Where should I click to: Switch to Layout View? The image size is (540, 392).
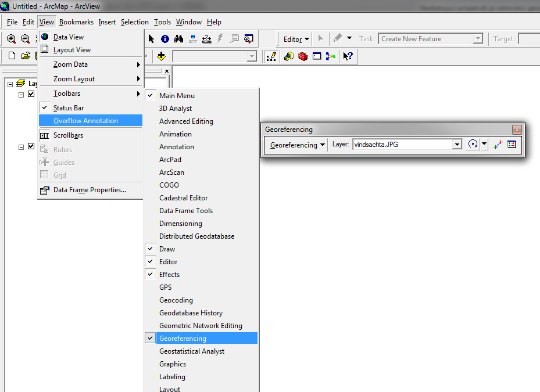(x=91, y=50)
